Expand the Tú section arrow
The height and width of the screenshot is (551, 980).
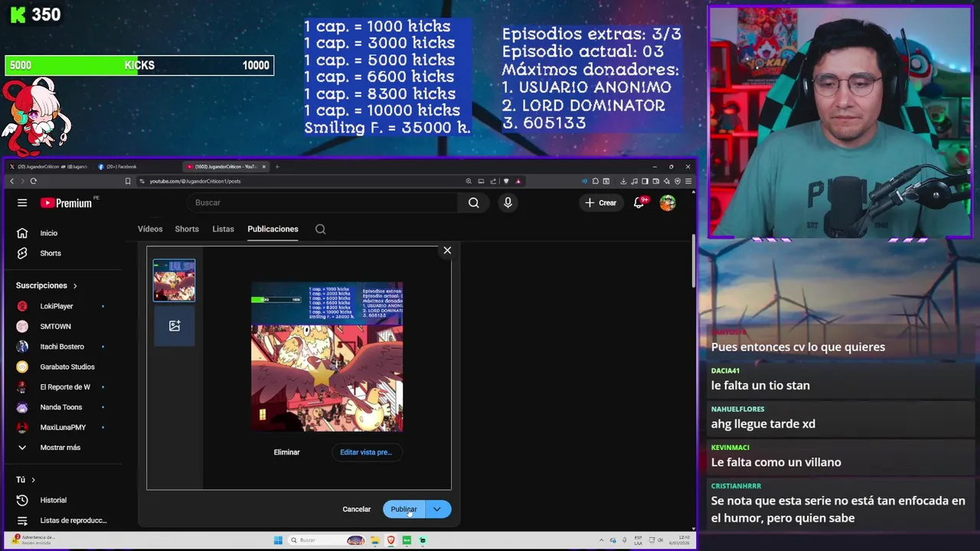pos(33,480)
